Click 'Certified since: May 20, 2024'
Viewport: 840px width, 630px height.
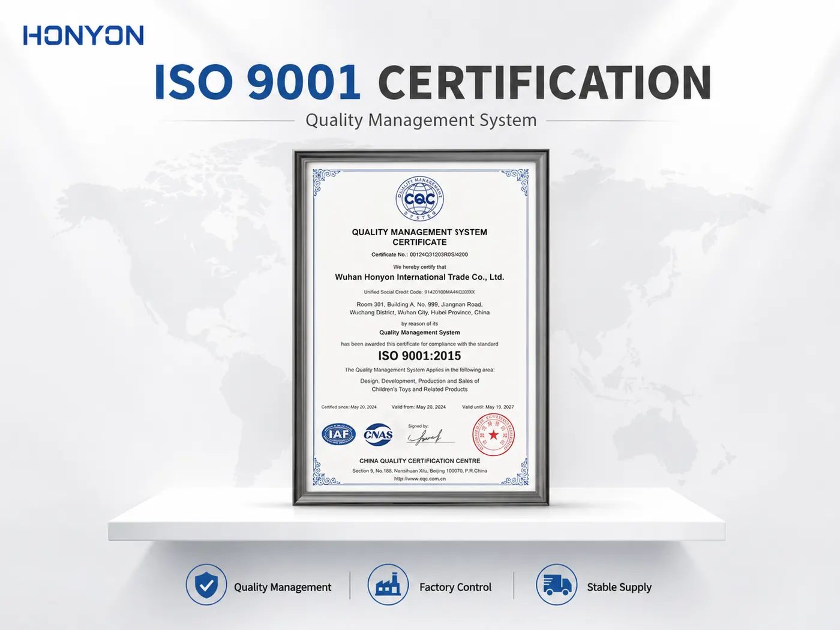[x=349, y=407]
